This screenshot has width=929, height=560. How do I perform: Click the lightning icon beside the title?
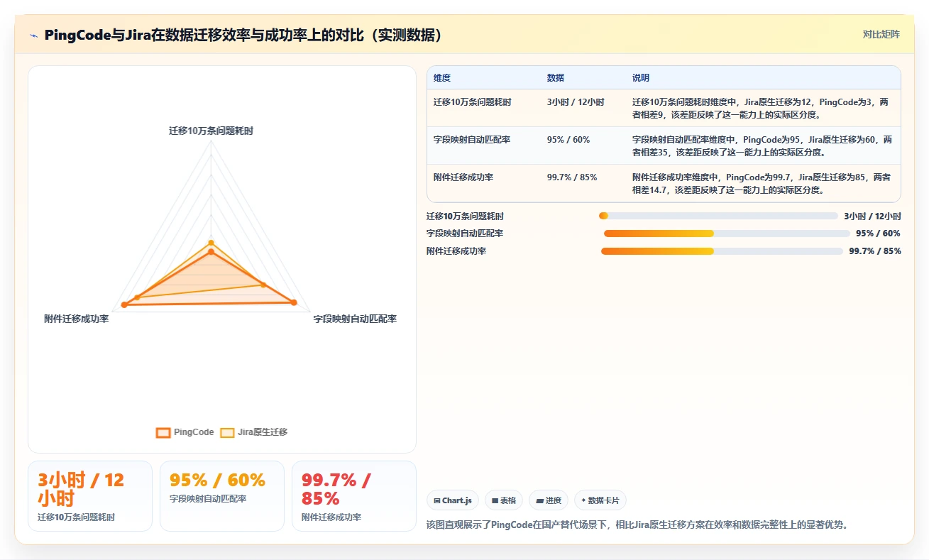pyautogui.click(x=34, y=35)
